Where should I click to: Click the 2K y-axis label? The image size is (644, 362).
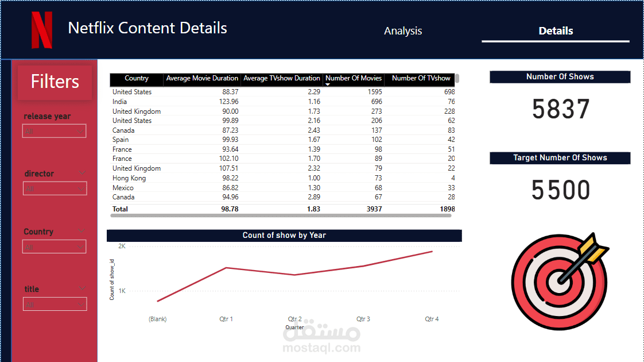pos(122,246)
